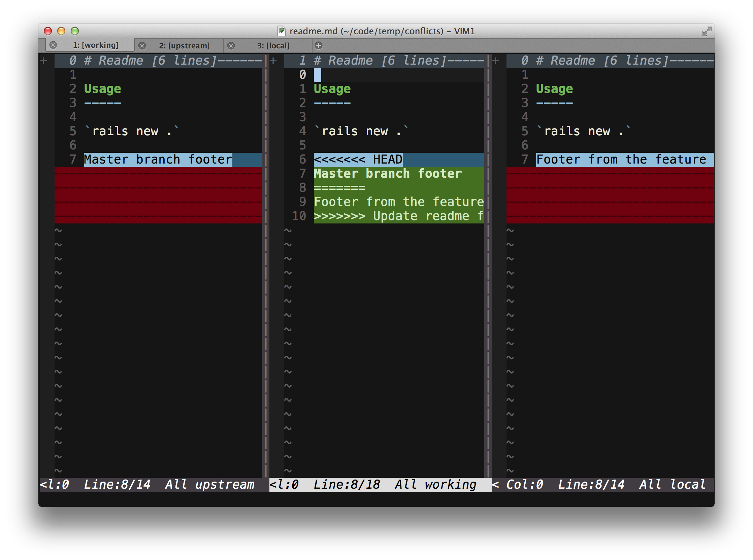Screen dimensions: 753x560
Task: Click the <<<<<<< HEAD conflict marker line
Action: [x=358, y=160]
